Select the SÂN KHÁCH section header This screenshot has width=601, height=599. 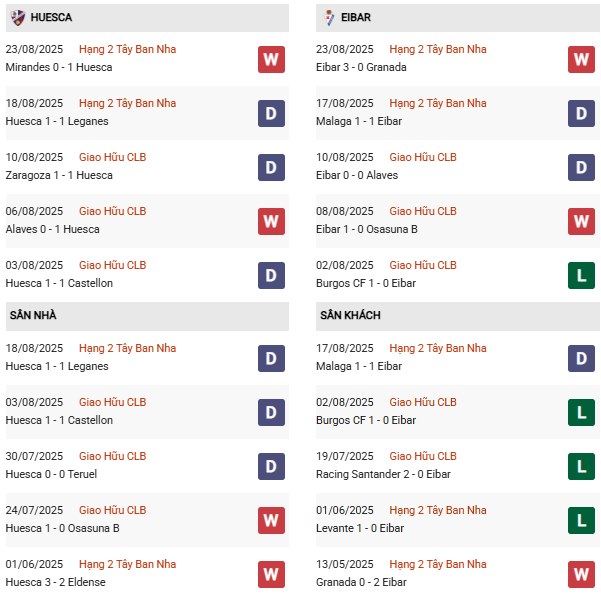(x=350, y=315)
